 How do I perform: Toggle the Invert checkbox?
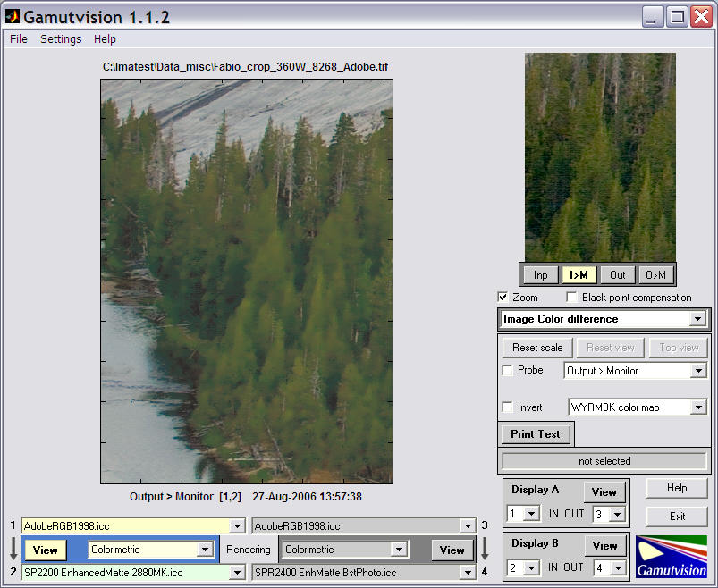tap(507, 407)
